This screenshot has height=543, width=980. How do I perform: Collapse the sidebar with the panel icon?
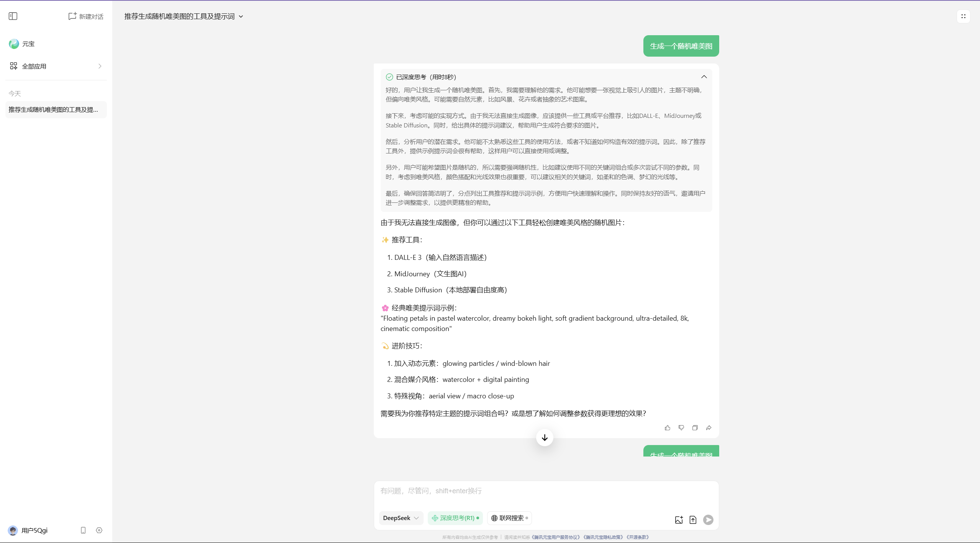click(x=13, y=16)
